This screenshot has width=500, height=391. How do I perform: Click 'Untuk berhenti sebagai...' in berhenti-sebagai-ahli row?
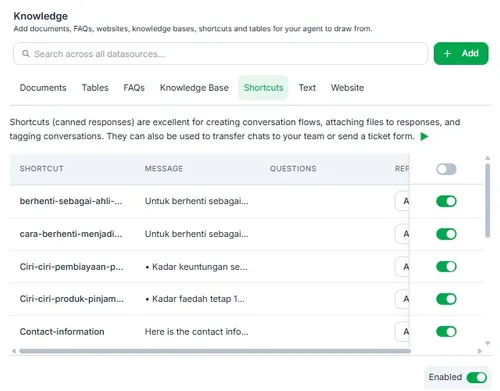[196, 201]
